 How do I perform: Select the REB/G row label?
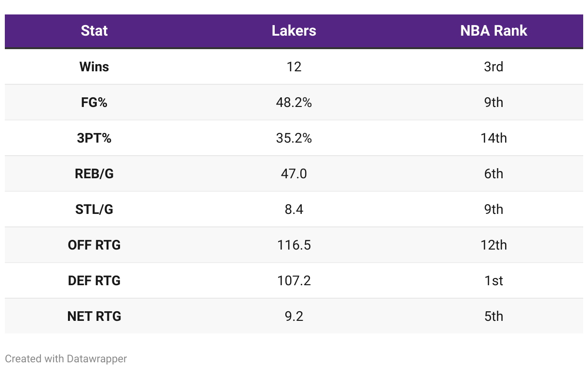point(94,173)
